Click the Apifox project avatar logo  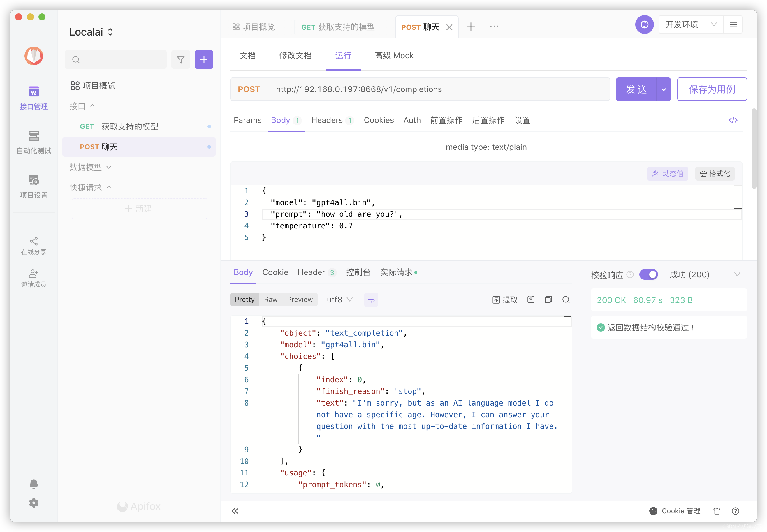(34, 56)
